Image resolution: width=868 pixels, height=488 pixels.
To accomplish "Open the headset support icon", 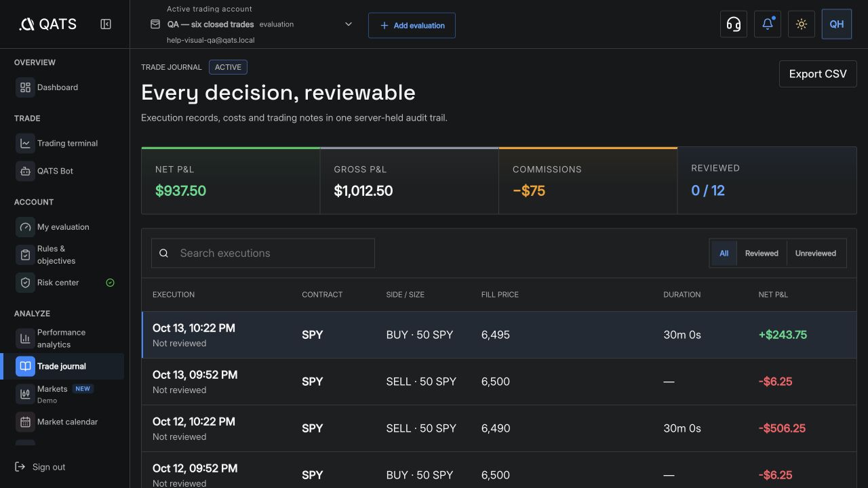I will (733, 24).
